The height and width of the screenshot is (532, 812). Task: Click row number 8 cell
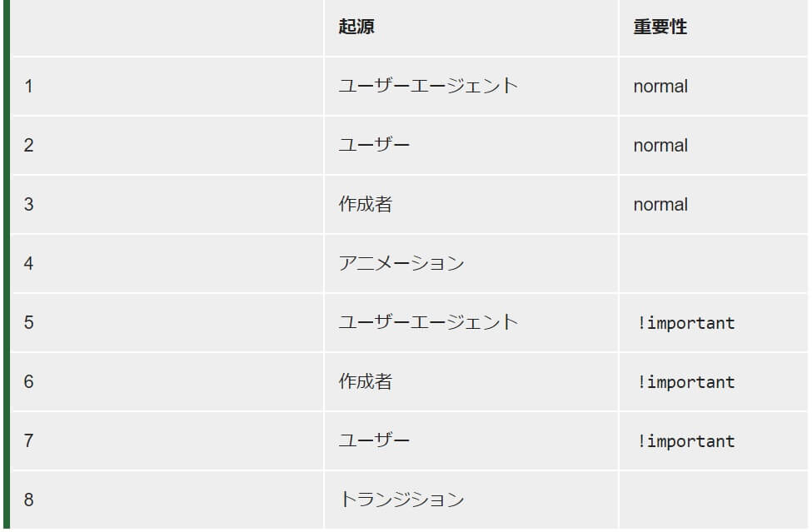pos(29,500)
